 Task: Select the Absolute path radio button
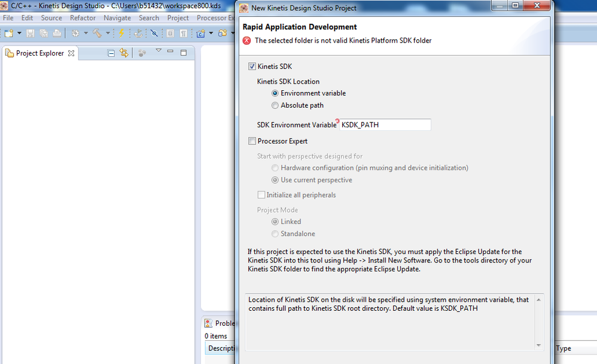point(275,105)
